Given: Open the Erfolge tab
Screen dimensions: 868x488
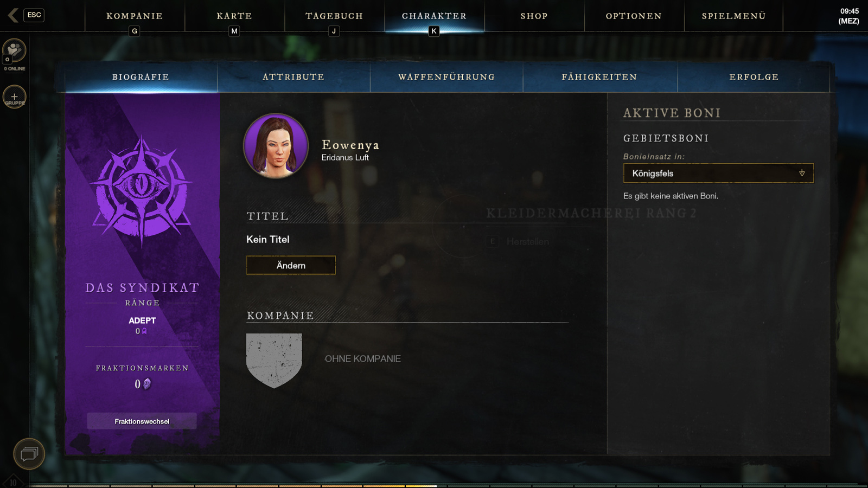Looking at the screenshot, I should (x=754, y=77).
